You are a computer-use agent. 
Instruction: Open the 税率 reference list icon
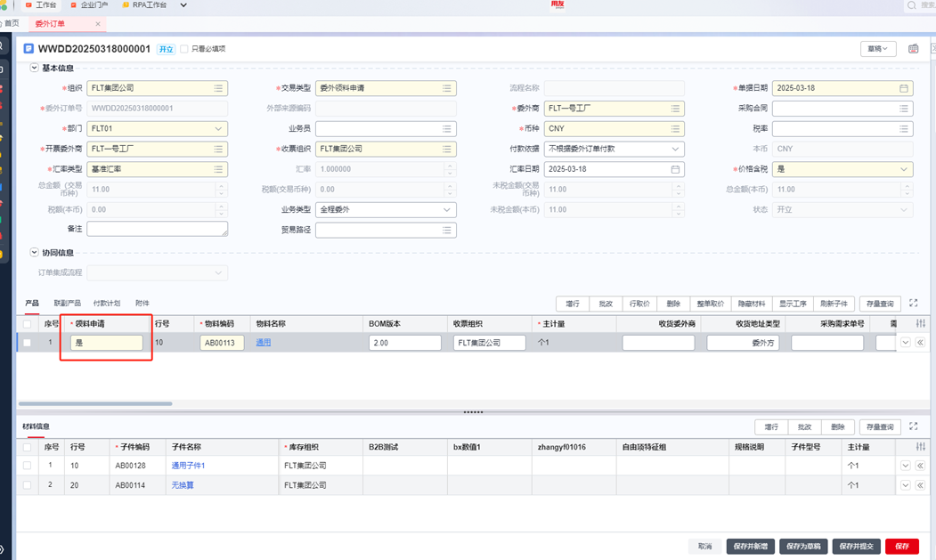tap(904, 129)
